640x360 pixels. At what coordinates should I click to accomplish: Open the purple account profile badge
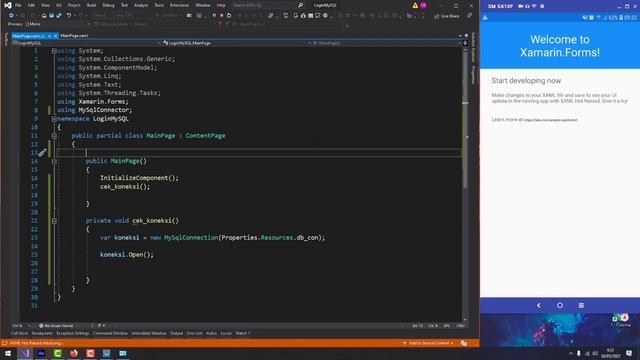click(424, 5)
